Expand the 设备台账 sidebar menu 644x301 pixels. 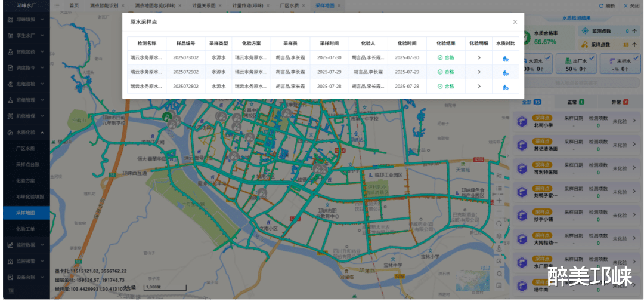point(26,277)
